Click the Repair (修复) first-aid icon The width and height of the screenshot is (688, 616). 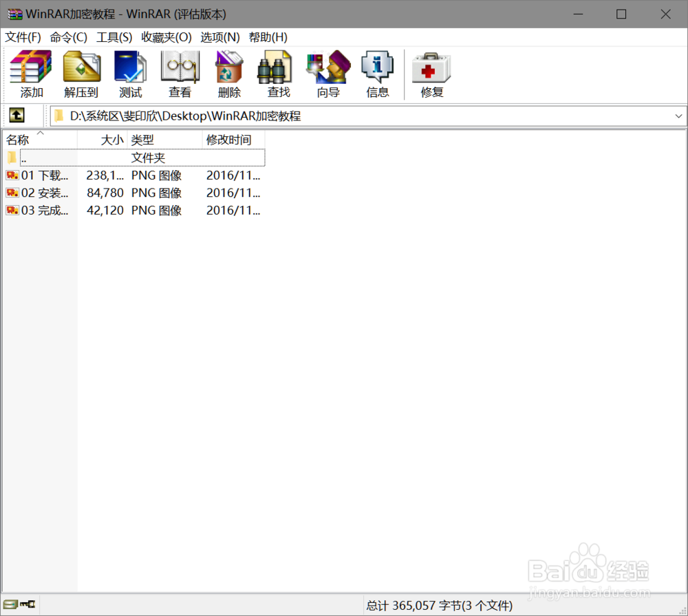432,74
